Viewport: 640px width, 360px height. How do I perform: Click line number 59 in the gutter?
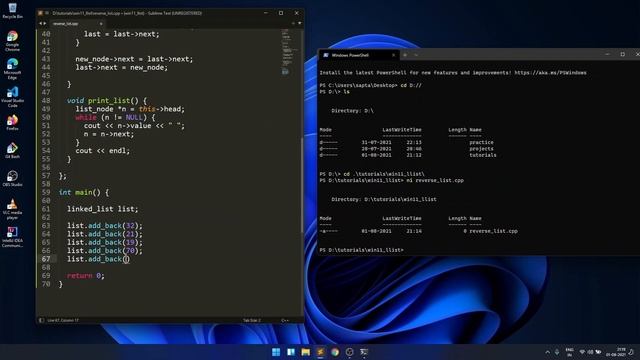pyautogui.click(x=46, y=192)
